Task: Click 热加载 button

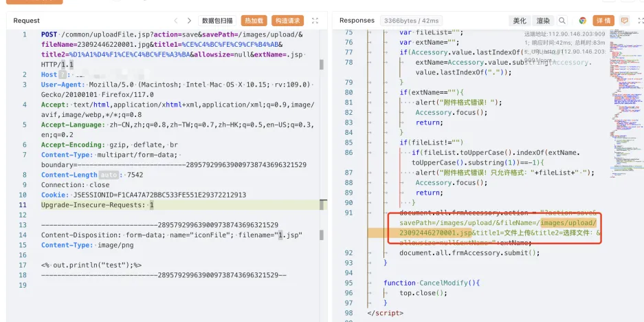Action: [254, 21]
